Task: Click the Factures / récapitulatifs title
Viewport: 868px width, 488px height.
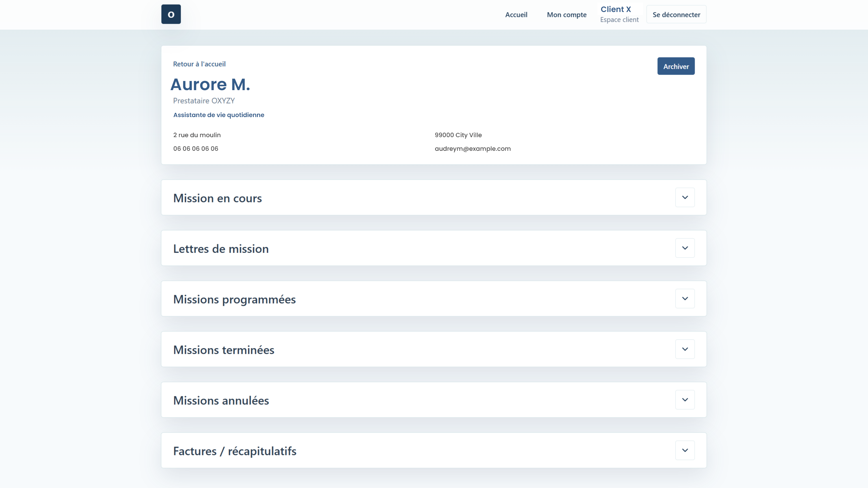Action: point(235,451)
